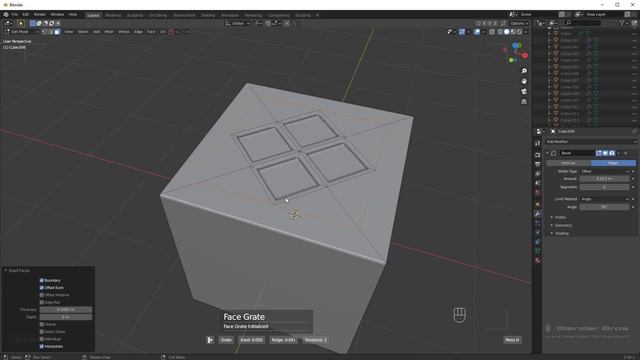This screenshot has width=640, height=360.
Task: Open the Output properties tab icon
Action: pos(538,164)
